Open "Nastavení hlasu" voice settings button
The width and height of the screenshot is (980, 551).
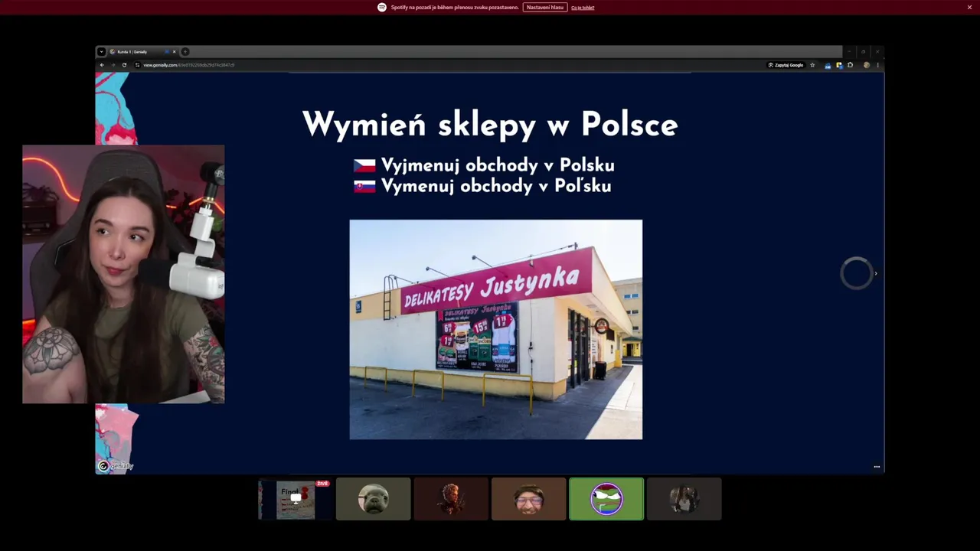point(545,7)
